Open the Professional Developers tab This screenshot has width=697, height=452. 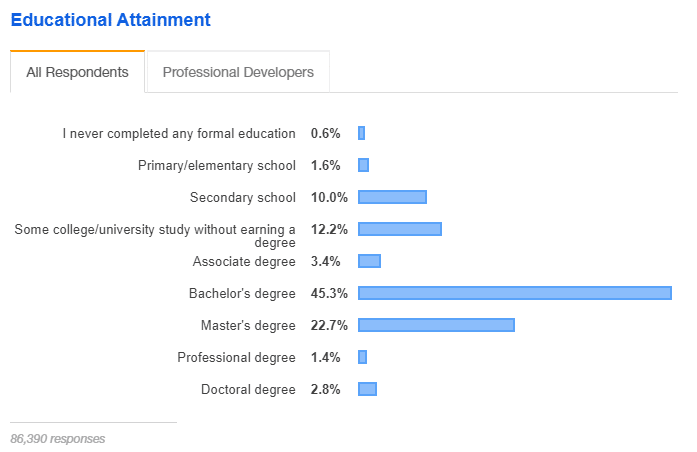238,72
